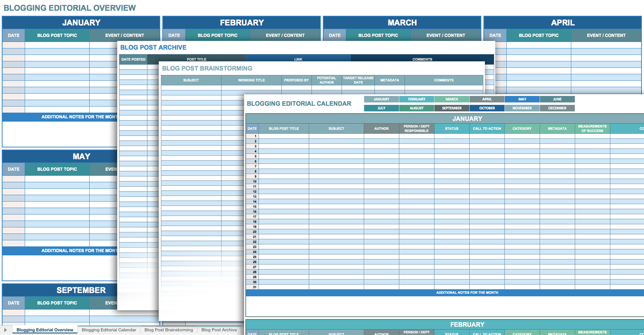644x335 pixels.
Task: Click the SEPTEMBER month navigation button
Action: (x=452, y=108)
